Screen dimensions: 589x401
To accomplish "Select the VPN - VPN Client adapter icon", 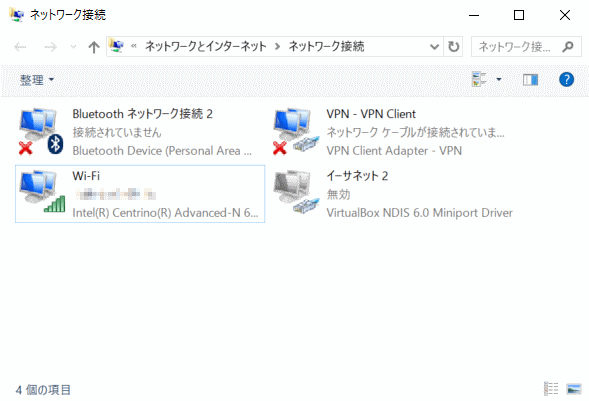I will click(x=296, y=131).
